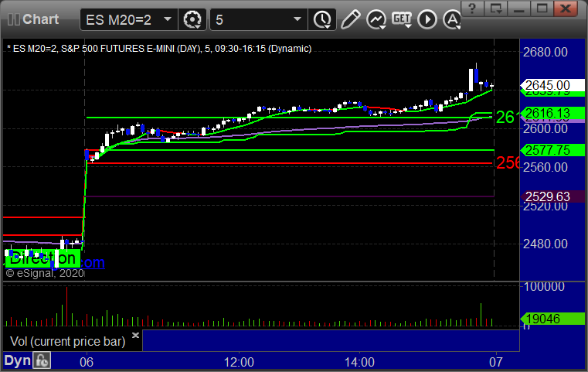Open the GET studies menu
The width and height of the screenshot is (588, 372).
[402, 19]
